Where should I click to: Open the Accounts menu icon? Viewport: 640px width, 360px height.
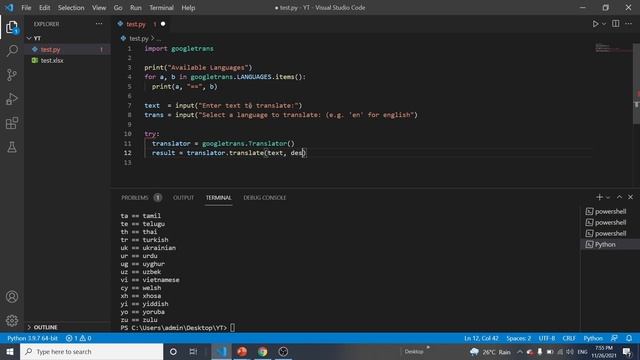[x=12, y=297]
